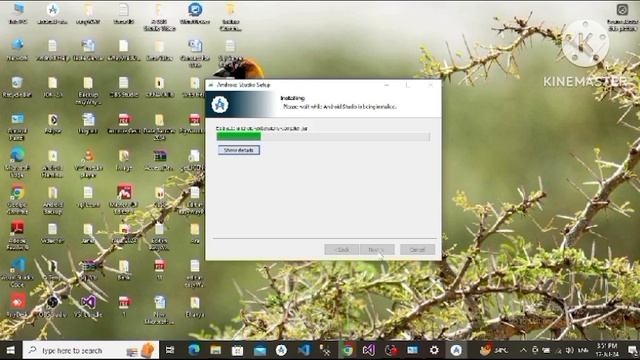Open the This PC desktop icon
The height and width of the screenshot is (360, 640).
click(18, 13)
